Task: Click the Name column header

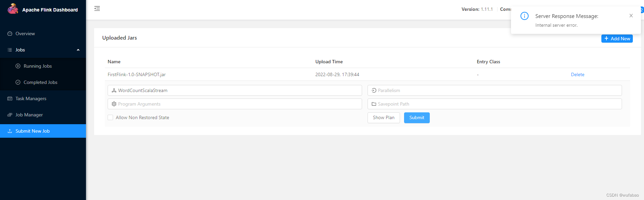Action: point(114,62)
